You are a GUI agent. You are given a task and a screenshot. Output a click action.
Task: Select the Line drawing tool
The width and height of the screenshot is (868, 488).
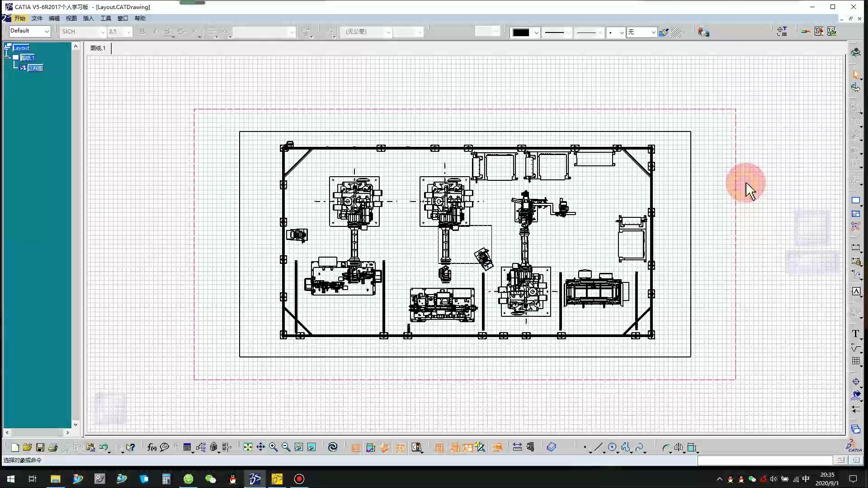pyautogui.click(x=599, y=447)
